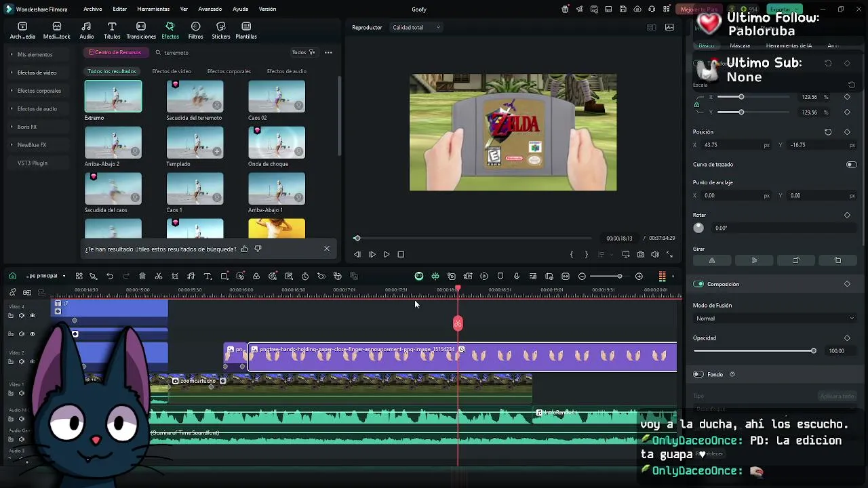
Task: Open the Editar menu
Action: (x=120, y=9)
